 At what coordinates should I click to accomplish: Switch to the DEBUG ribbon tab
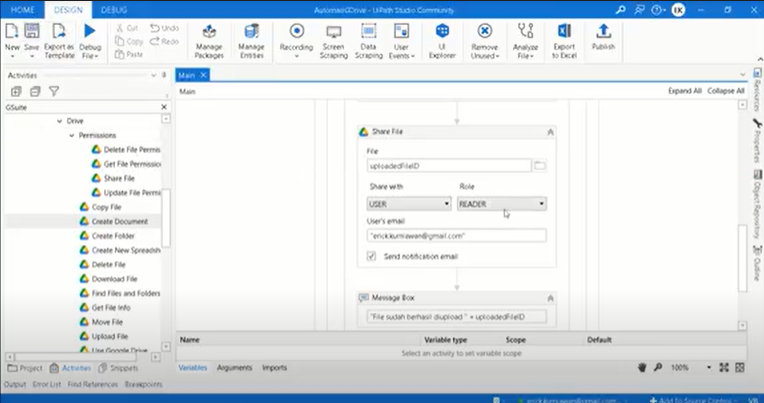(114, 8)
